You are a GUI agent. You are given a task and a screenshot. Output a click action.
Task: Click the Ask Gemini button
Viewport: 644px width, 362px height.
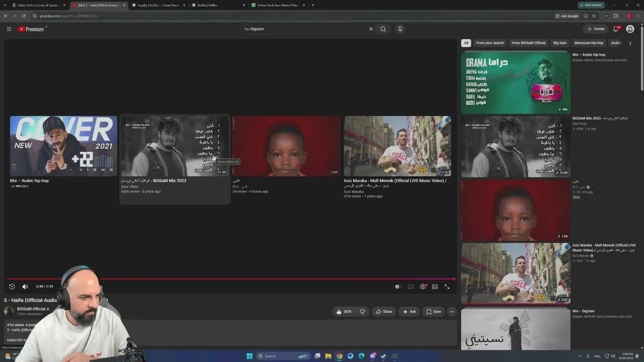click(x=591, y=5)
